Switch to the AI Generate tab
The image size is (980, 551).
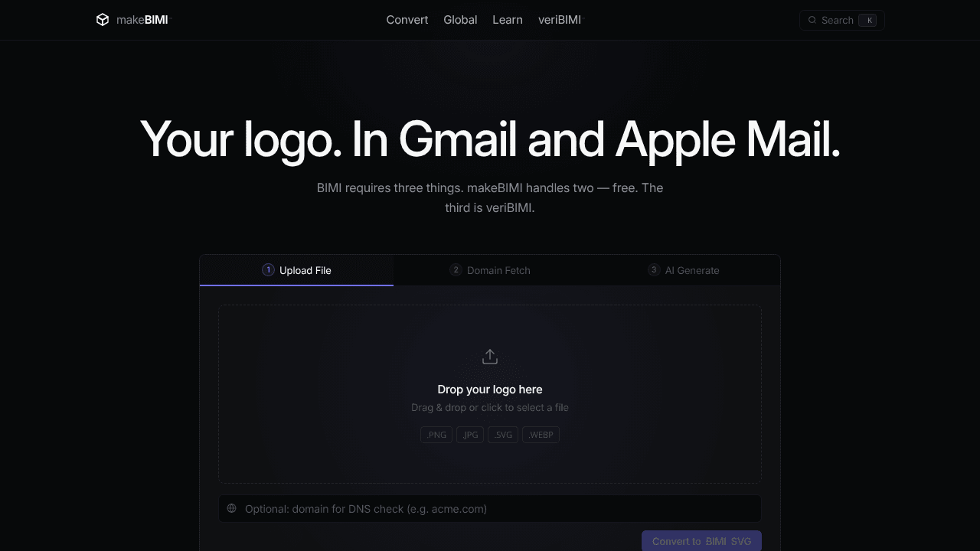click(684, 270)
